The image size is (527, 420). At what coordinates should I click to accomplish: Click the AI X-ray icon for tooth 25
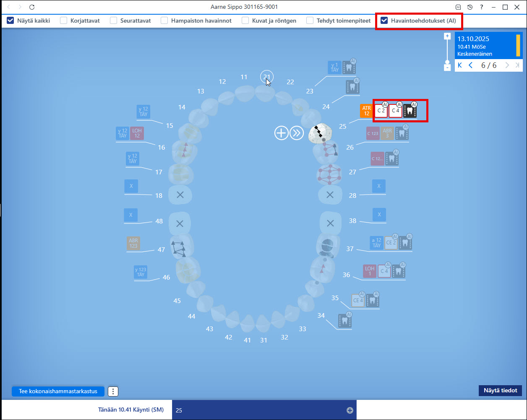pyautogui.click(x=410, y=111)
